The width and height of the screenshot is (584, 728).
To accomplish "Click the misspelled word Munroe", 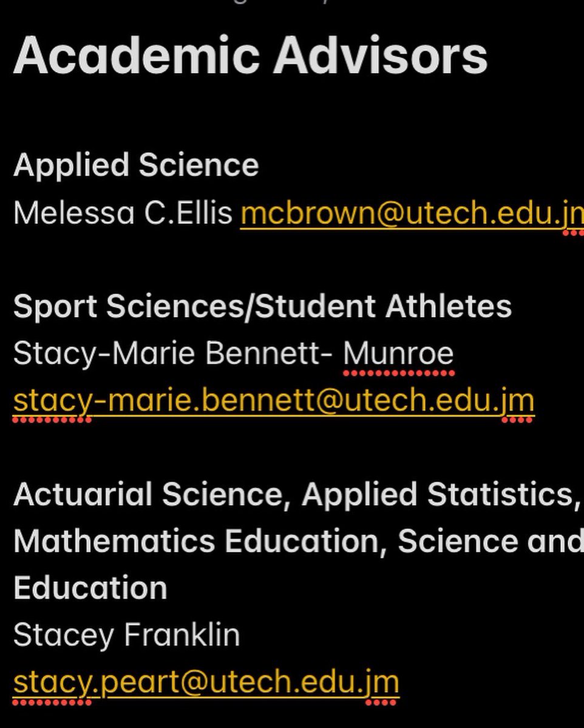I will (x=399, y=354).
